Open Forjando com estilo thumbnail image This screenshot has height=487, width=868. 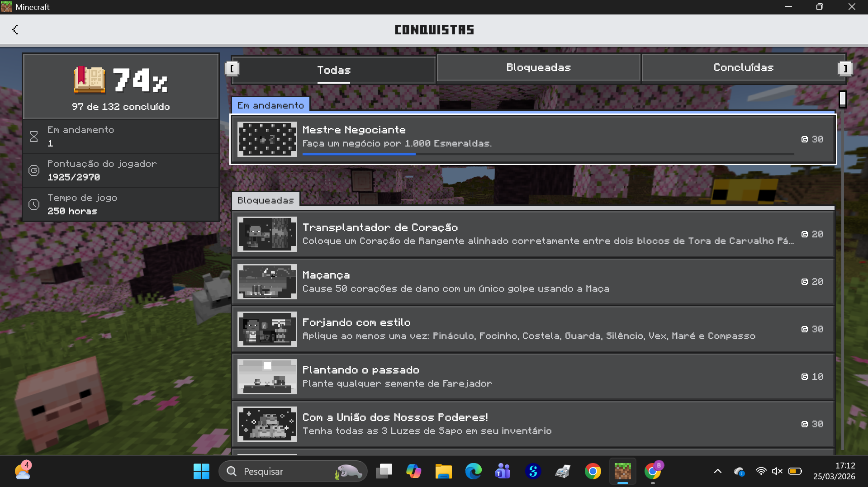point(267,329)
